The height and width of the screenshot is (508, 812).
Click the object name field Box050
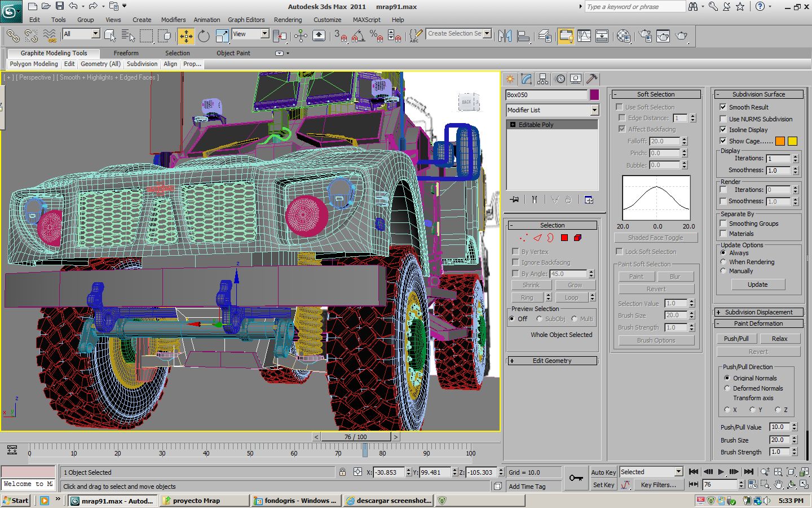(x=546, y=95)
